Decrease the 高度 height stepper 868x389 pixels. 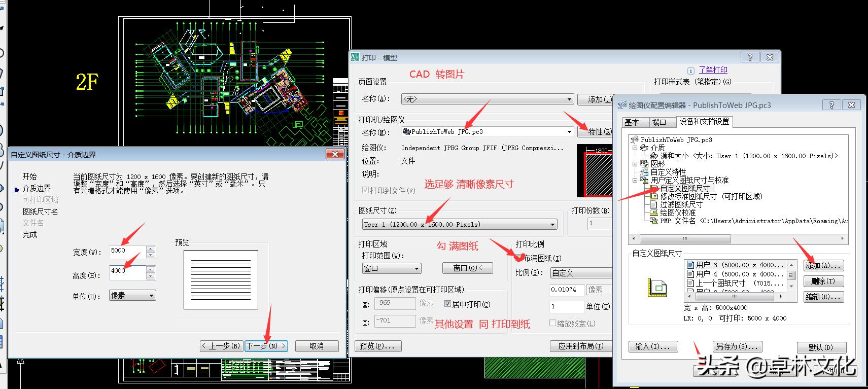[151, 276]
